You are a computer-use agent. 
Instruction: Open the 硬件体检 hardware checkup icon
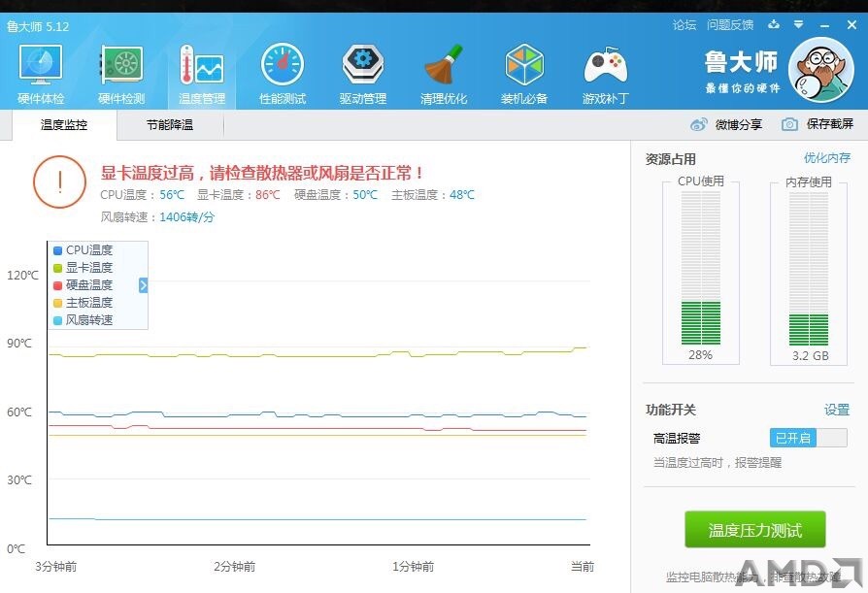[x=41, y=65]
